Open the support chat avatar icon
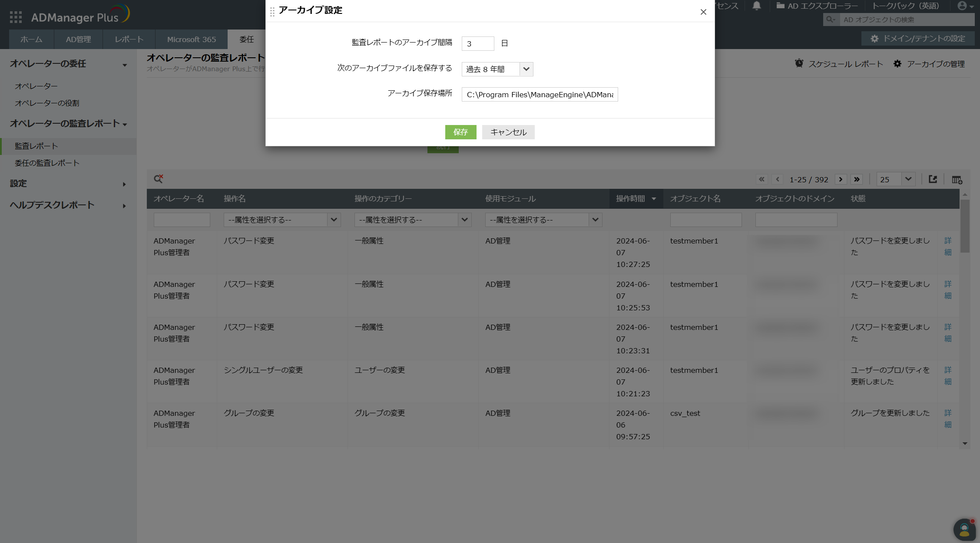The height and width of the screenshot is (543, 980). (x=964, y=529)
